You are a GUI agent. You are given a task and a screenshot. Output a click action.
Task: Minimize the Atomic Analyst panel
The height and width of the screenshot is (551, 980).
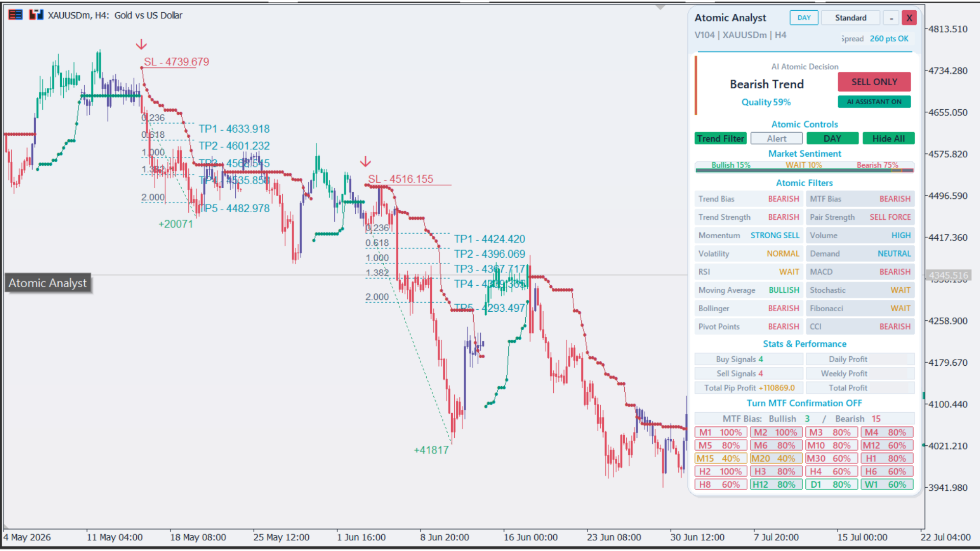point(891,18)
